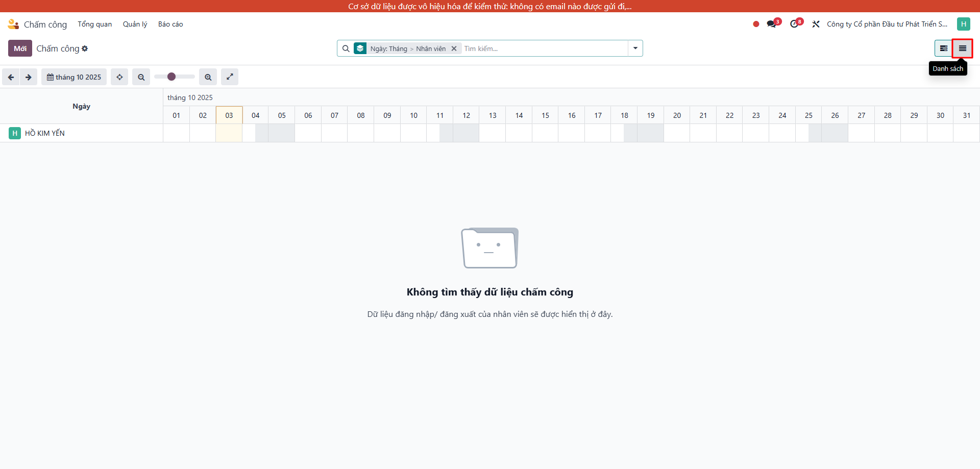
Task: Open the activities clock icon
Action: point(795,24)
